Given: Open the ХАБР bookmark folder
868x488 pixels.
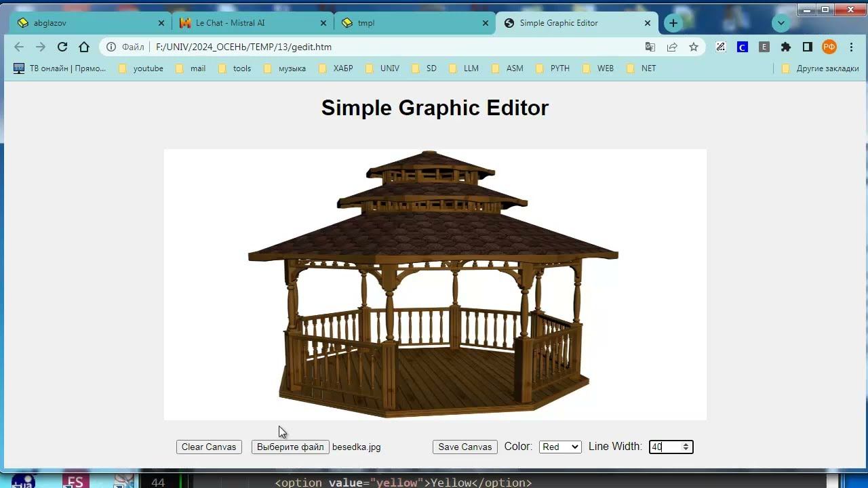Looking at the screenshot, I should click(x=336, y=68).
